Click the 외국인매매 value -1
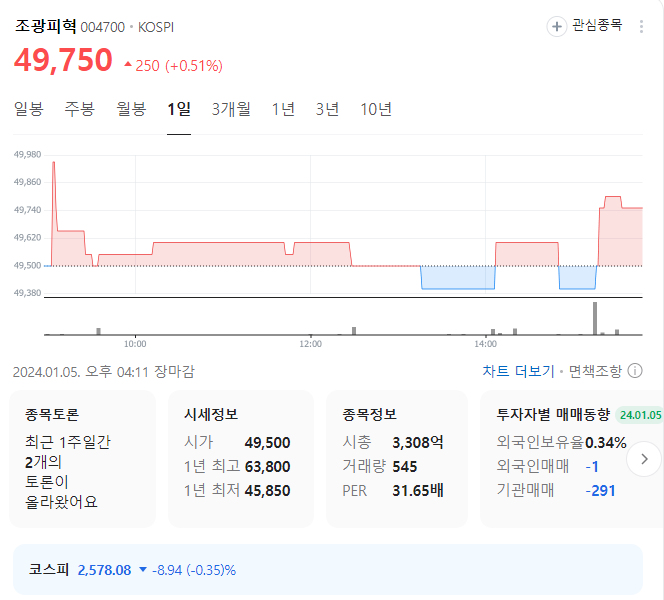Viewport: 664px width, 600px height. coord(592,467)
